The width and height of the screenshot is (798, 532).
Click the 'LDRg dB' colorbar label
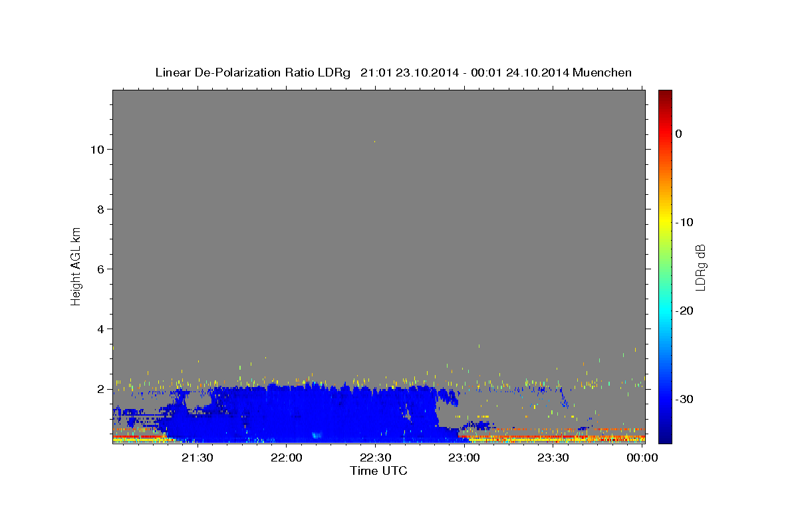(700, 268)
